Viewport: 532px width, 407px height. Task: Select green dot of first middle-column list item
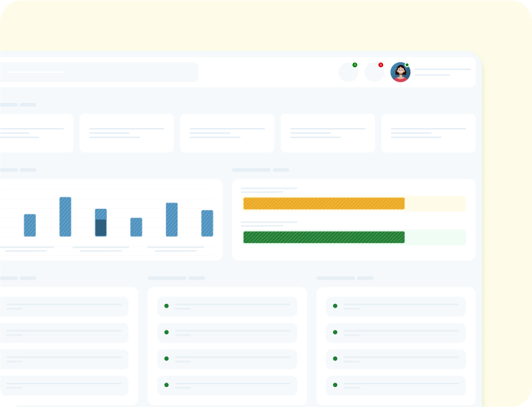pyautogui.click(x=166, y=306)
